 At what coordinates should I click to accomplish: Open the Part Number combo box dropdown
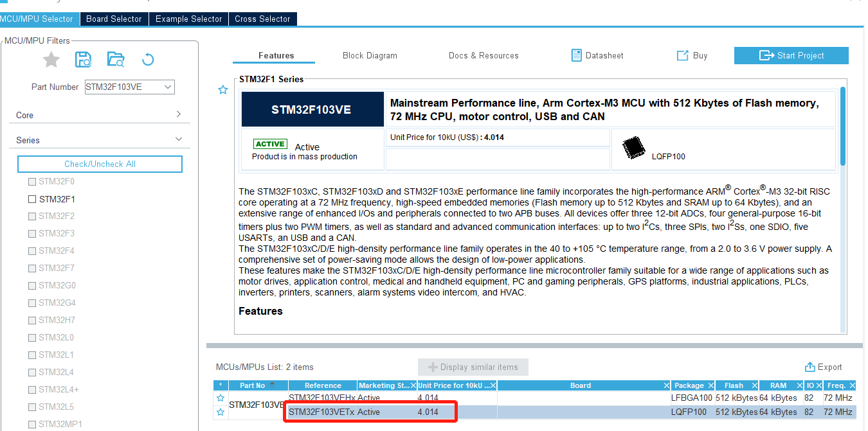pyautogui.click(x=168, y=87)
